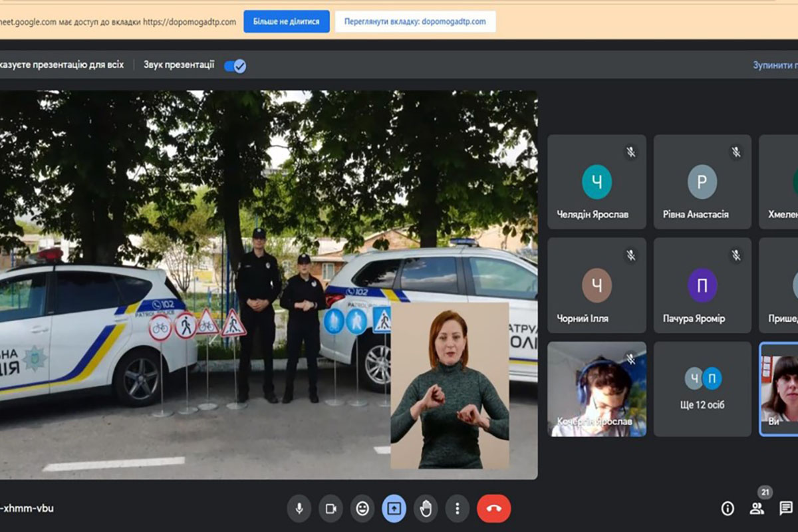
Task: Open the emoji reactions button
Action: (x=362, y=509)
